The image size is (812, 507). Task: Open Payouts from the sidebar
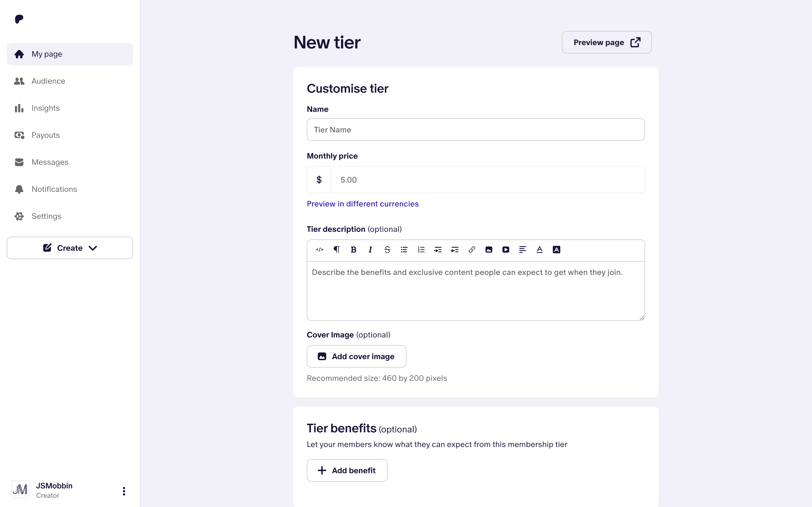click(x=46, y=135)
